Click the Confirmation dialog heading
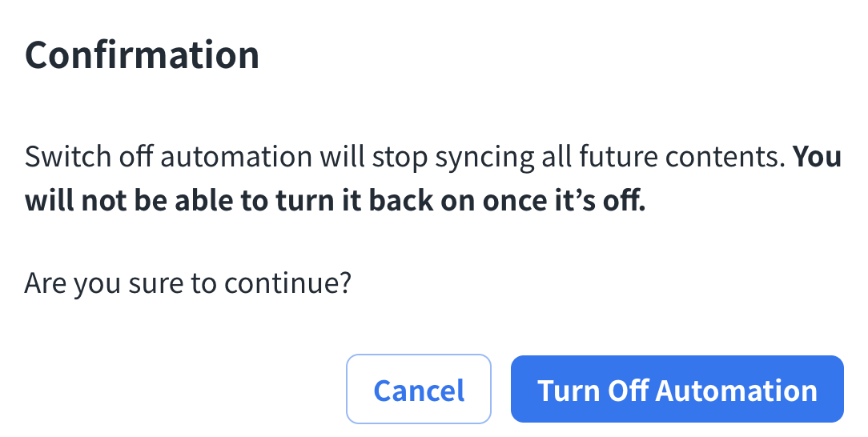The height and width of the screenshot is (437, 868). (142, 55)
